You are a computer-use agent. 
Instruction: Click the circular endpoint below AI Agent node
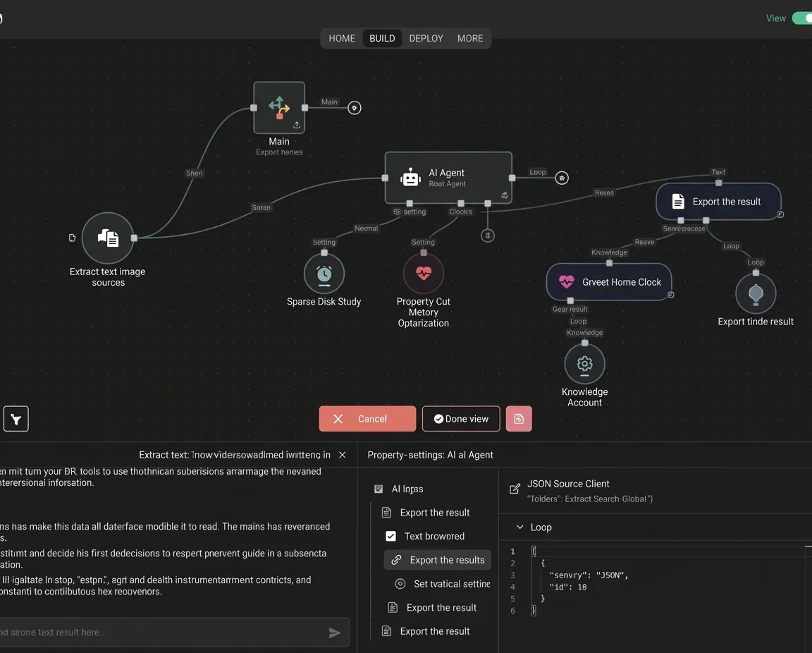pyautogui.click(x=487, y=236)
